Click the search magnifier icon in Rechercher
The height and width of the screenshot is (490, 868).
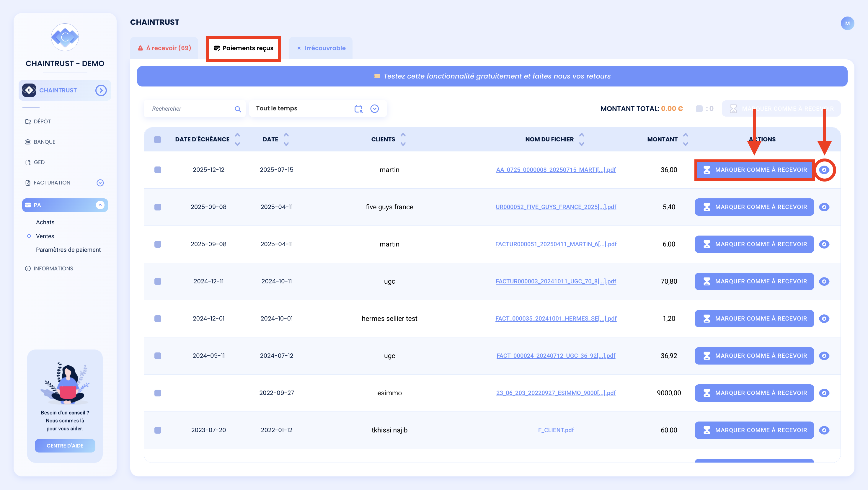point(238,109)
